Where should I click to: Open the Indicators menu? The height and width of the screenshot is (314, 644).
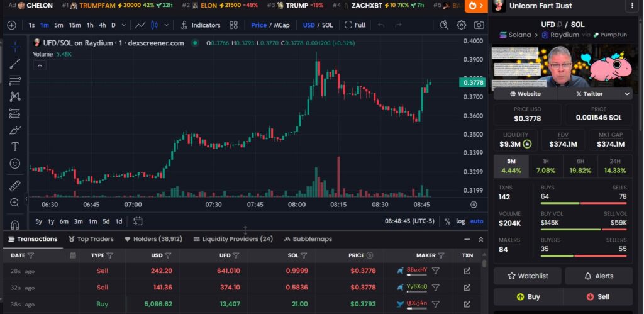[x=201, y=25]
